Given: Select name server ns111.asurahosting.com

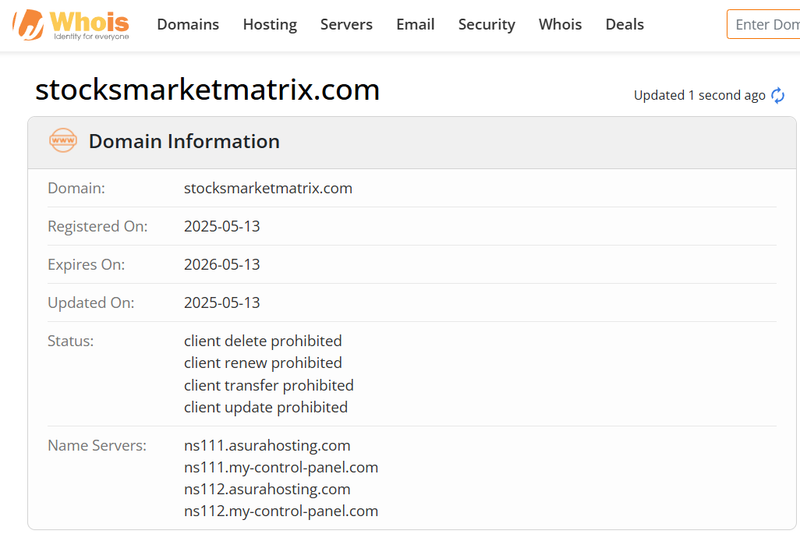Looking at the screenshot, I should coord(267,445).
